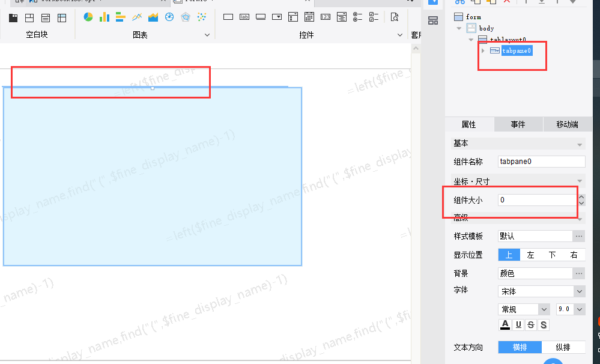Viewport: 600px width, 364px height.
Task: Add a button widget
Action: point(261,17)
